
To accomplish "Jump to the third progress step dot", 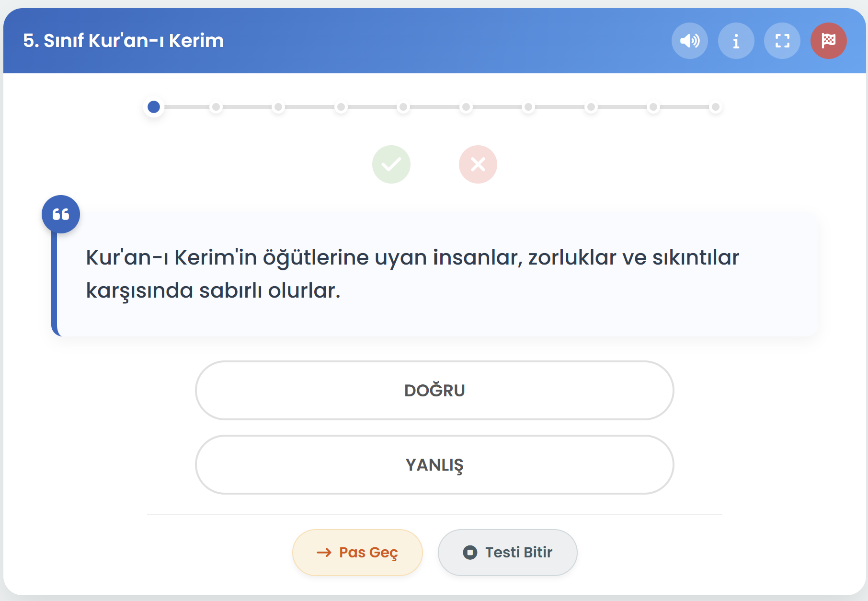I will click(278, 107).
